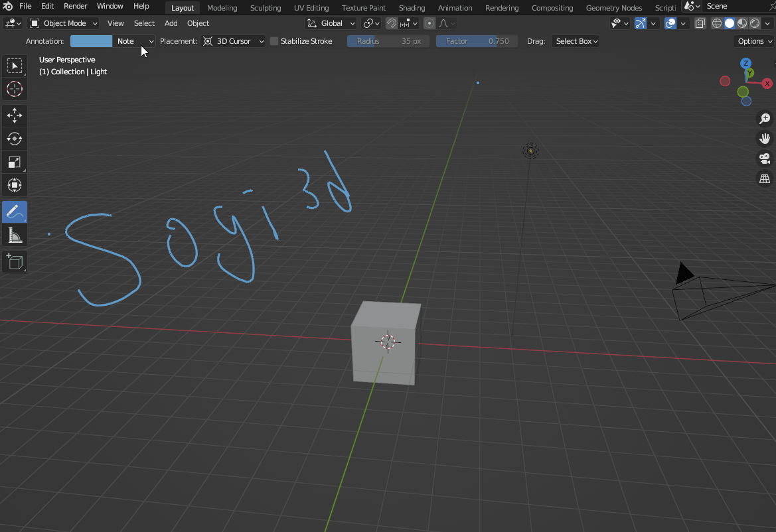Screen dimensions: 776x532
Task: Open gizmo options dropdown arrow
Action: point(653,23)
